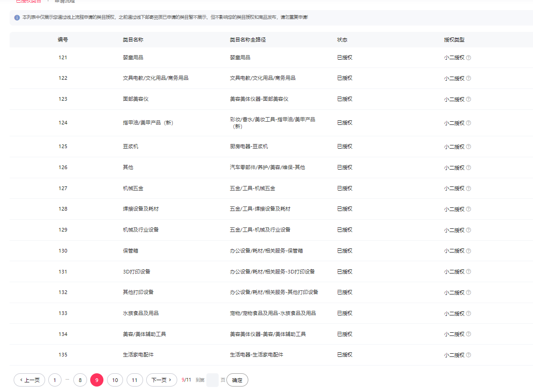Click the blue info icon in the notice banner
This screenshot has height=392, width=533.
(x=17, y=18)
